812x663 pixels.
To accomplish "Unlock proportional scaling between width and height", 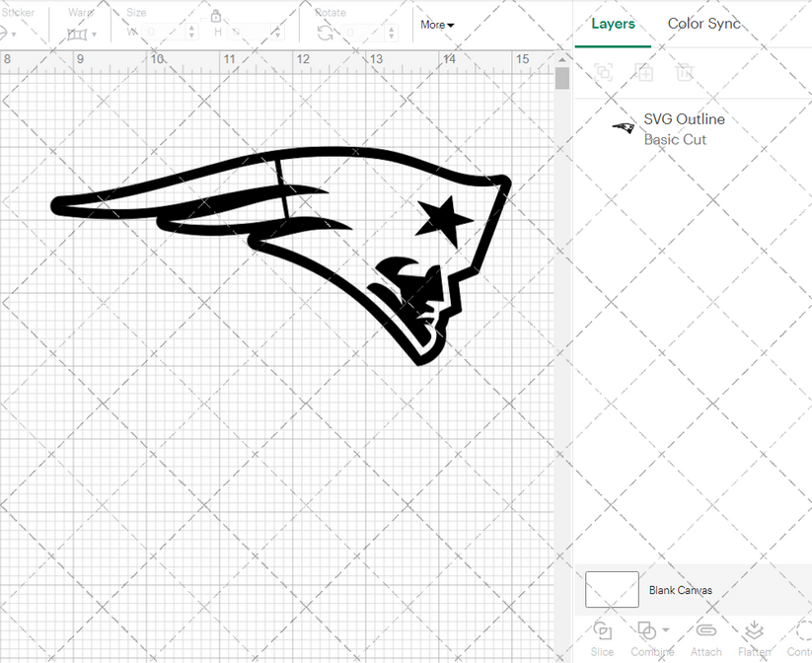I will (215, 17).
